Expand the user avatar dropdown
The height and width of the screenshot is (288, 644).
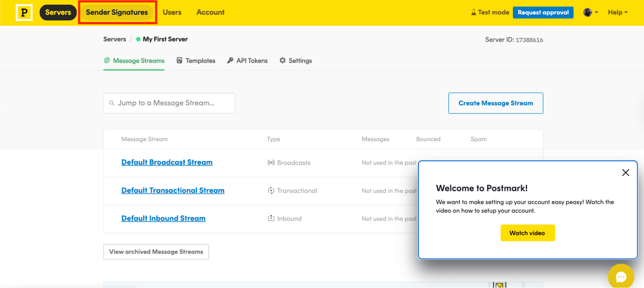591,12
